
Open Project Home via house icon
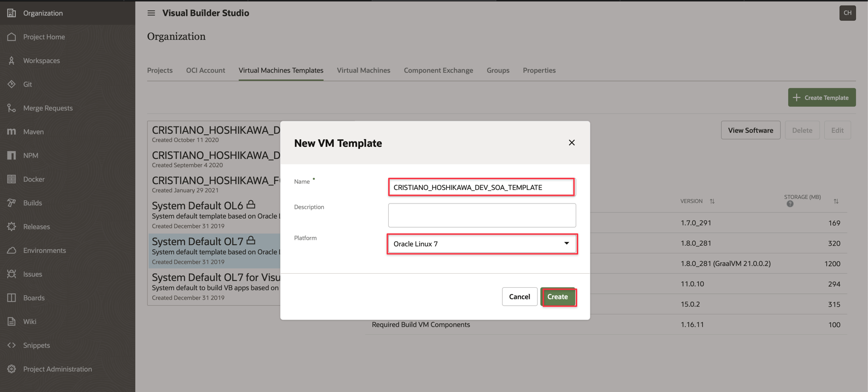(12, 37)
